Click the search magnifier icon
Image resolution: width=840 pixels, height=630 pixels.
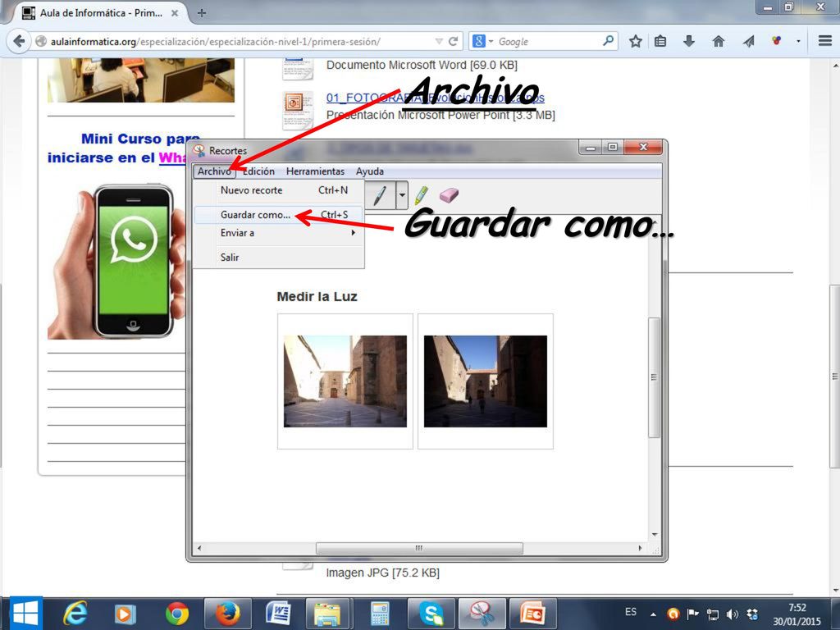point(608,41)
